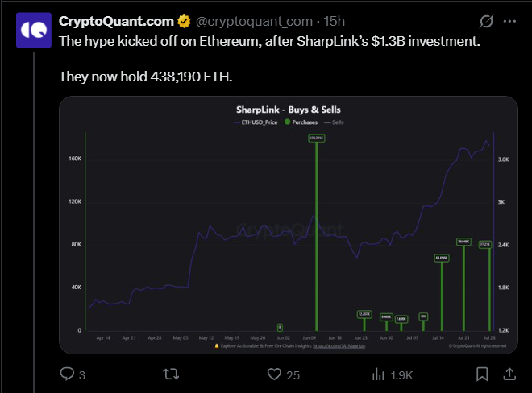
Task: Open the three-dot more options menu
Action: pyautogui.click(x=509, y=22)
